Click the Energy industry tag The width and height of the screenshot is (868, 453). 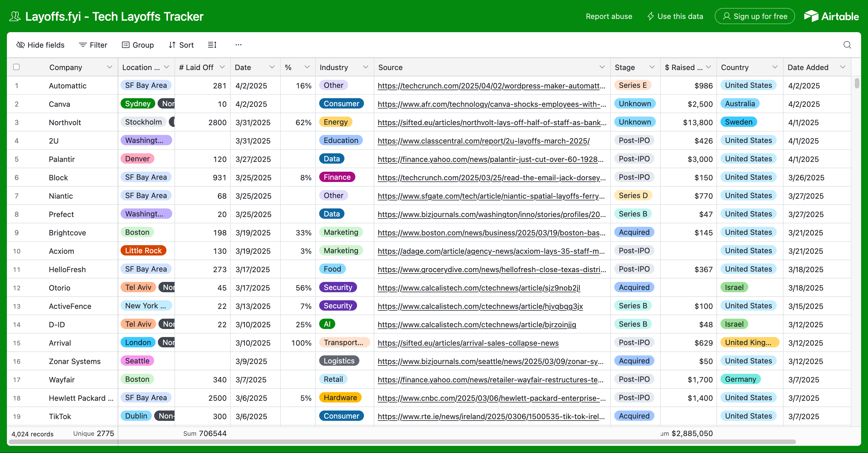click(335, 122)
